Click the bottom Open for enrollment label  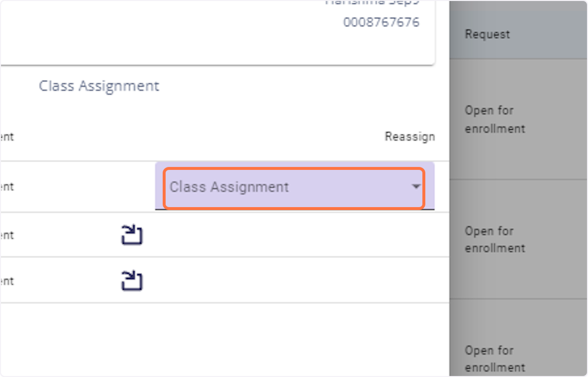[494, 359]
